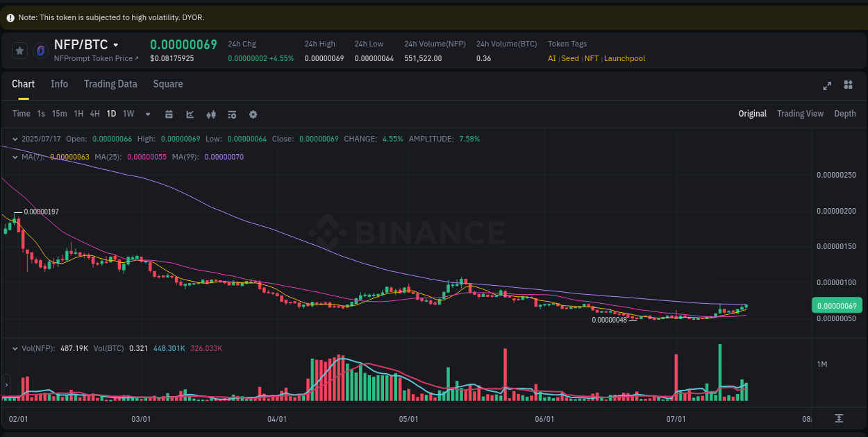Expand chart to fullscreen with diagonal arrows icon
This screenshot has height=437, width=868.
pos(827,85)
